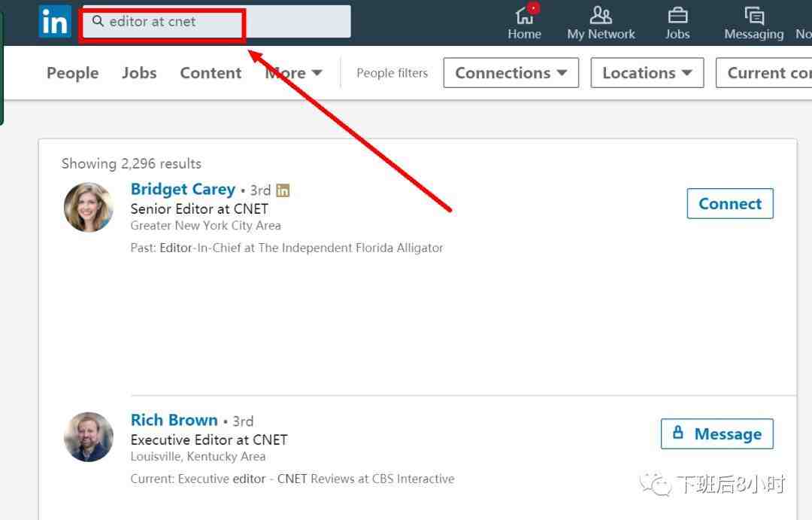Click the search magnifier icon
The image size is (812, 520).
[98, 21]
